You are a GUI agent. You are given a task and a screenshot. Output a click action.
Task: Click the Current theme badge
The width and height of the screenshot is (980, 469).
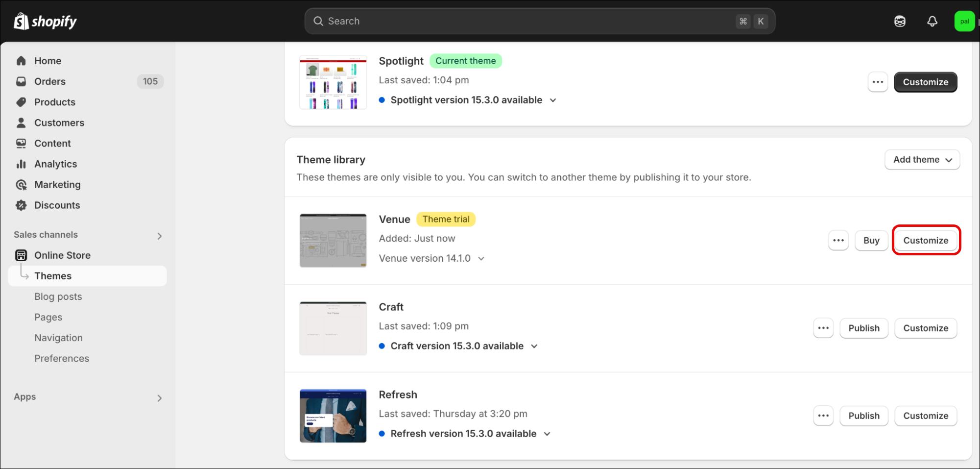tap(466, 61)
